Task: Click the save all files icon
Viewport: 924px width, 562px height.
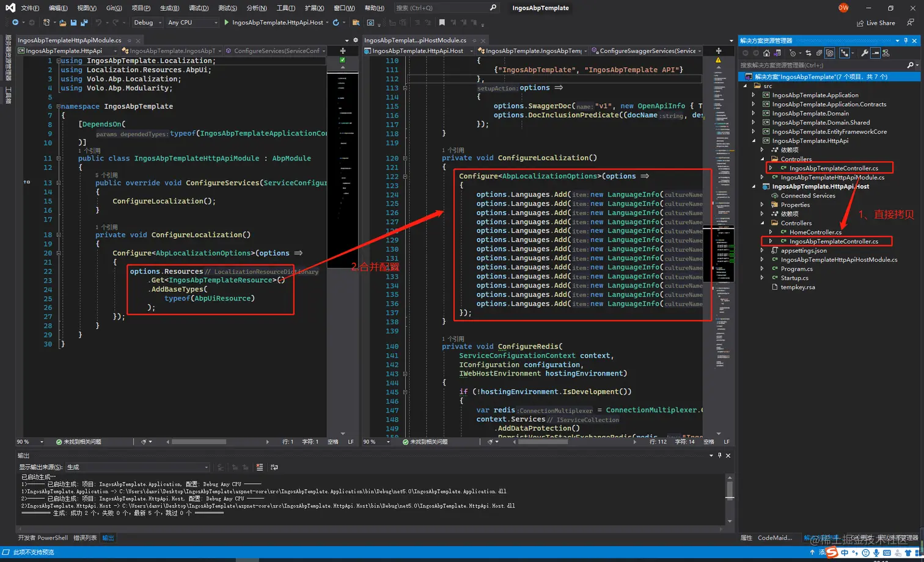Action: (85, 23)
